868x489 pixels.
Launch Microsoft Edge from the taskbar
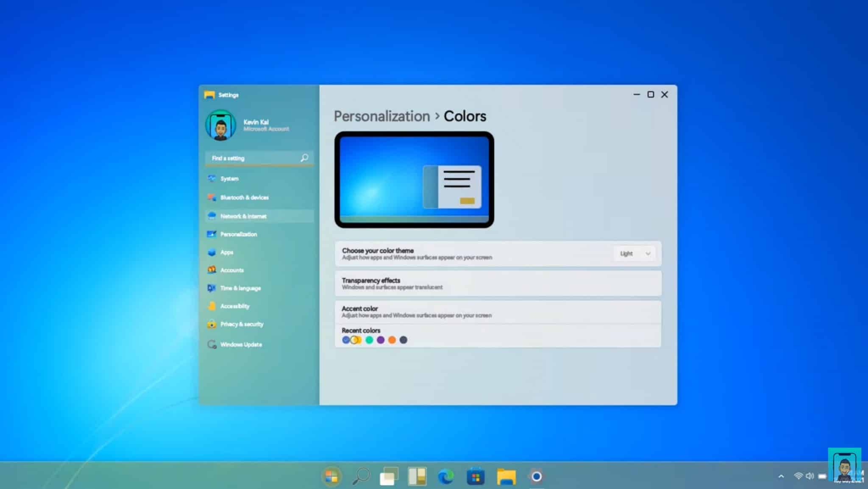click(444, 476)
